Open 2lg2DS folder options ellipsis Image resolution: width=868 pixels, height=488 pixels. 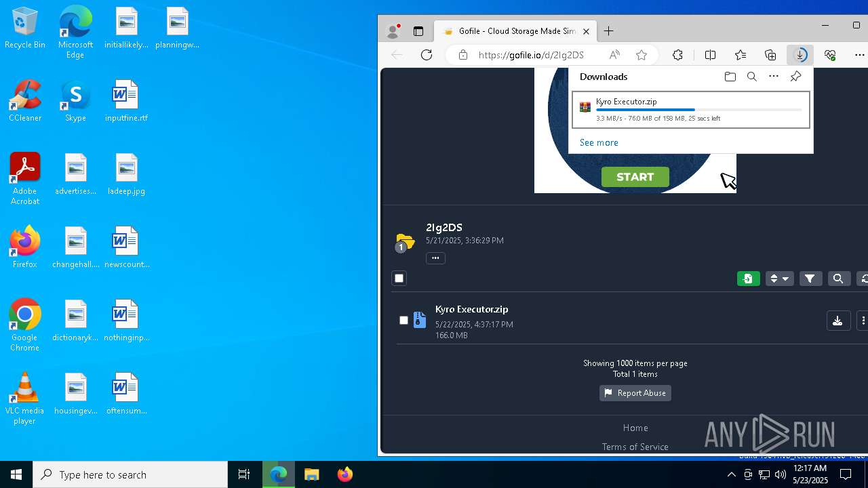435,258
